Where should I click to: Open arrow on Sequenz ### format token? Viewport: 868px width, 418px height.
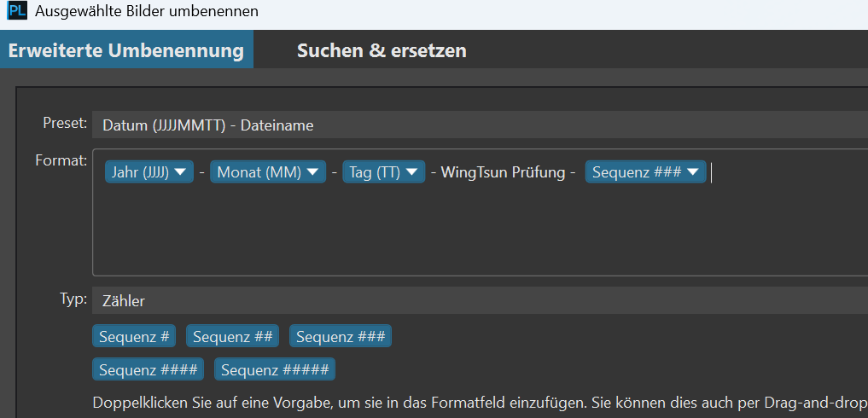tap(693, 172)
